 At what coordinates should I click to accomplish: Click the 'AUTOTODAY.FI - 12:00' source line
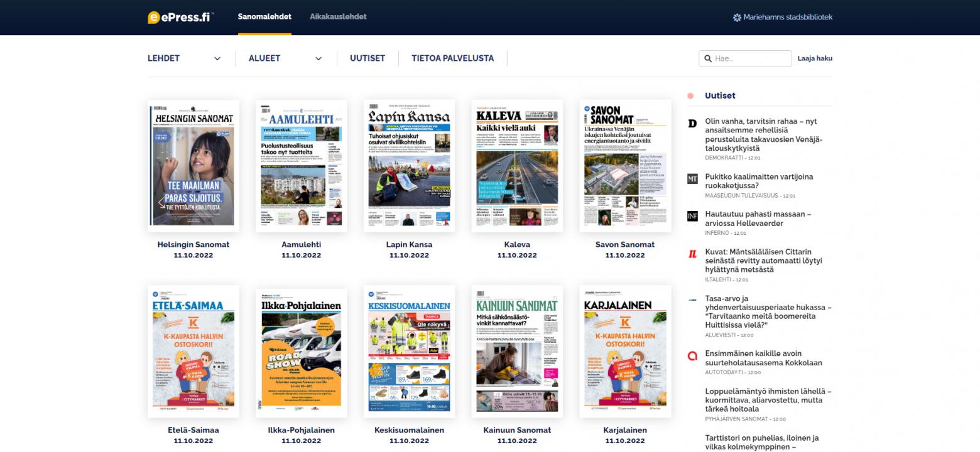tap(732, 372)
